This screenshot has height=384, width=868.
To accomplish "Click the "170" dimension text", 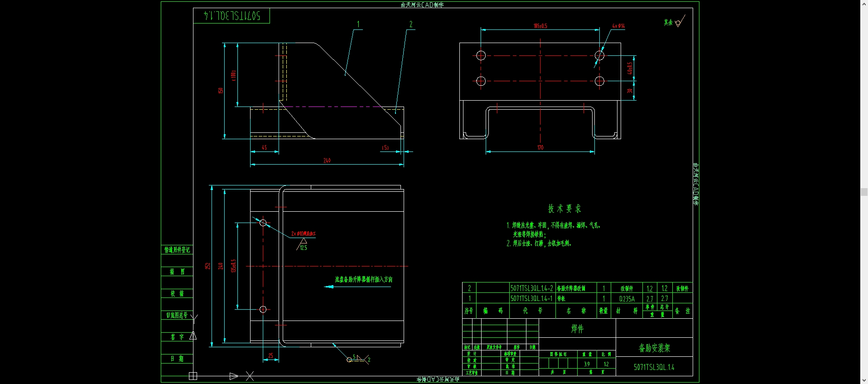I will pyautogui.click(x=540, y=147).
